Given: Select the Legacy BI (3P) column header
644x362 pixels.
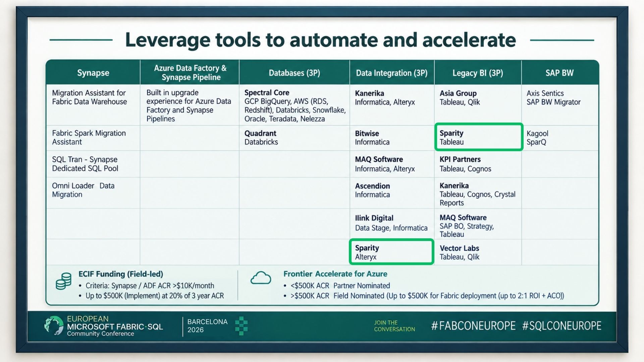Looking at the screenshot, I should coord(478,73).
